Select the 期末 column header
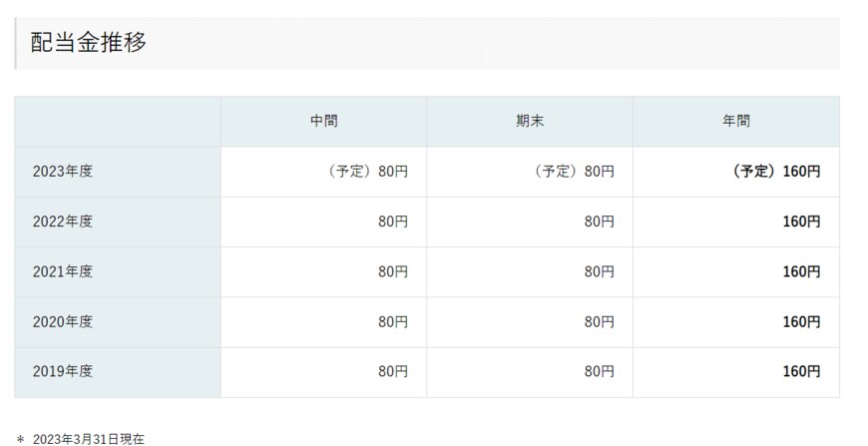The image size is (868, 446). pos(530,122)
